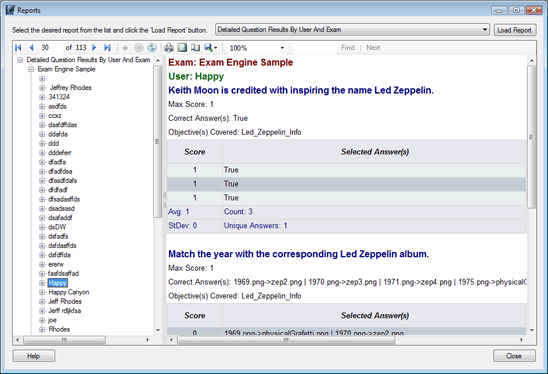Click the Close button

(514, 356)
